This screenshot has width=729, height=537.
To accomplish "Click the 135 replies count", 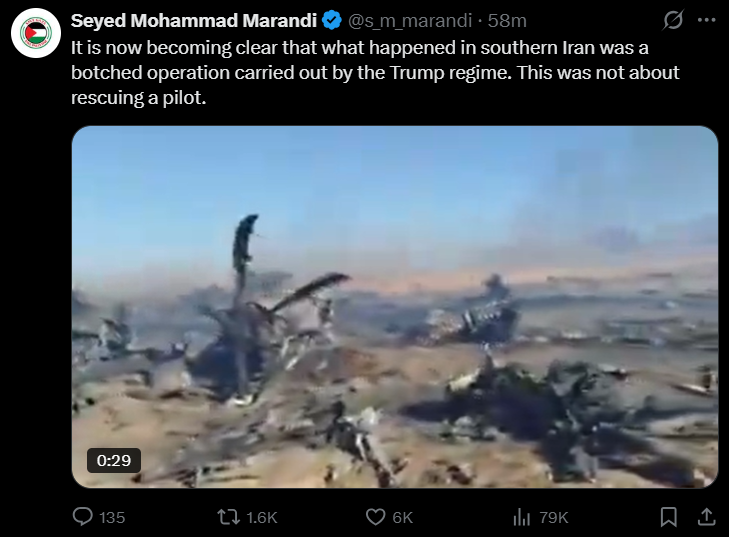I will 112,517.
